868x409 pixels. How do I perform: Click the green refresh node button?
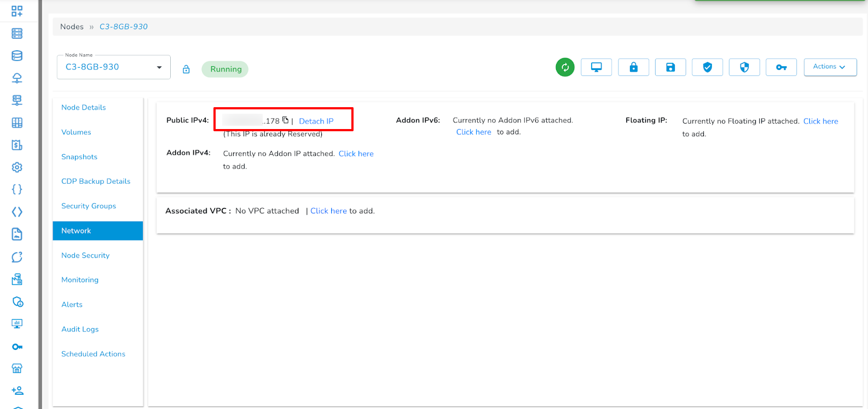point(565,67)
